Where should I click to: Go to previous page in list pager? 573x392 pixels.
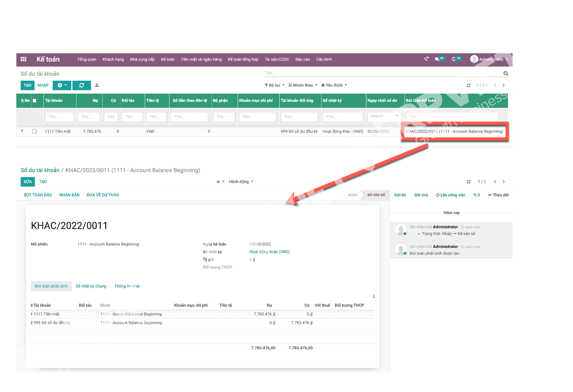click(x=495, y=85)
